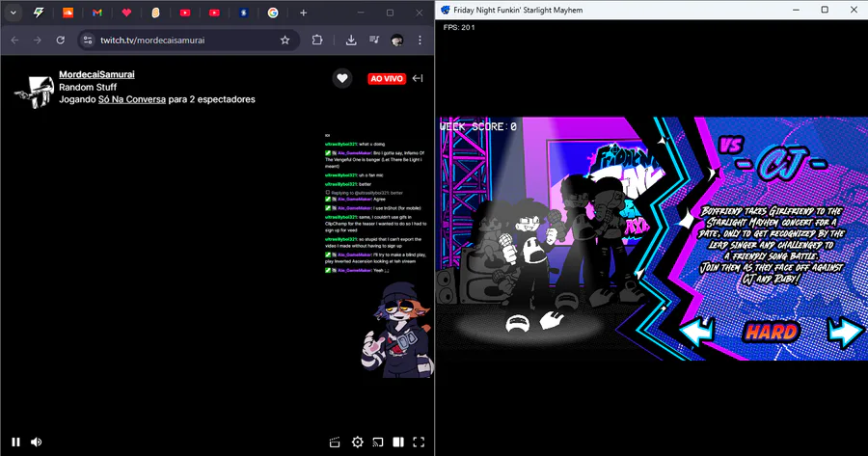Click the MordecaiSamurai channel avatar
This screenshot has width=868, height=456.
(33, 91)
